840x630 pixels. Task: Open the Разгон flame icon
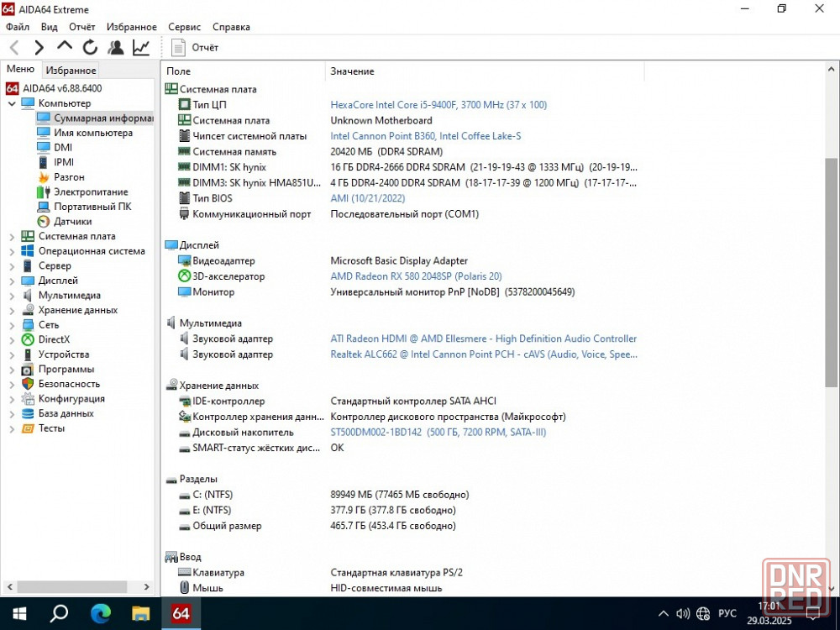click(44, 176)
